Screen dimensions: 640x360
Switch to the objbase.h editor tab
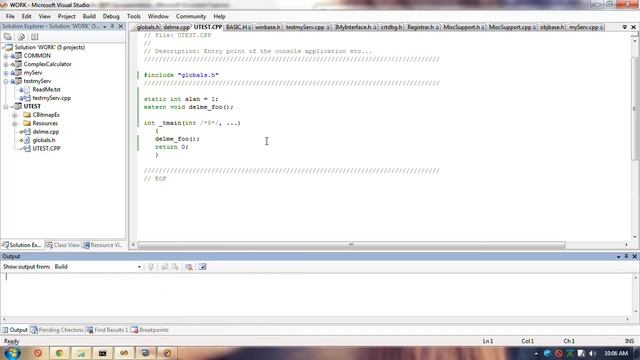point(552,27)
